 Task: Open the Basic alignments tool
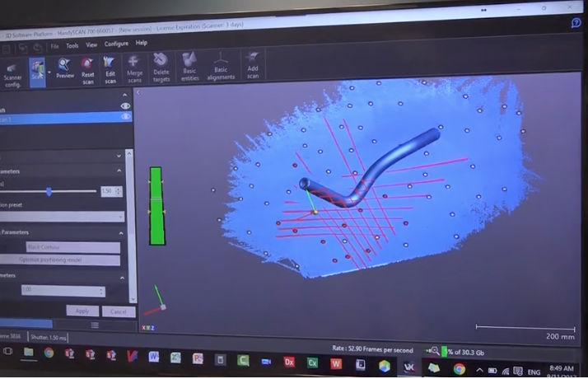pos(221,66)
